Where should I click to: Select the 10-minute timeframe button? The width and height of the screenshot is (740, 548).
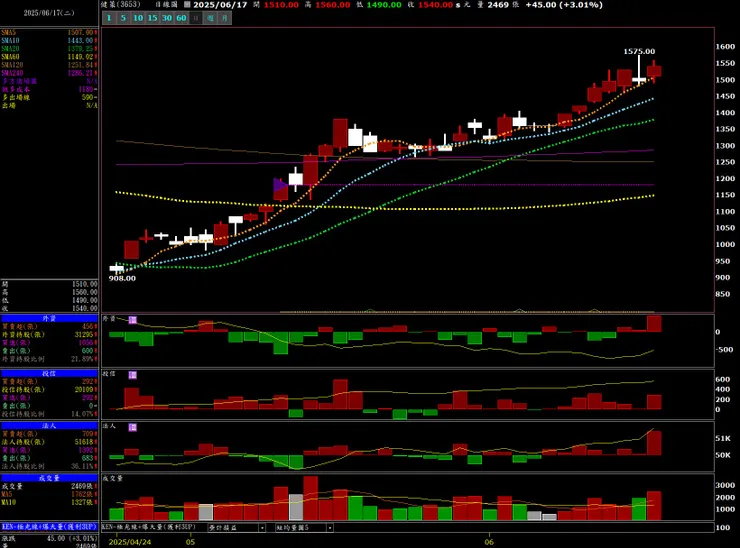click(138, 18)
